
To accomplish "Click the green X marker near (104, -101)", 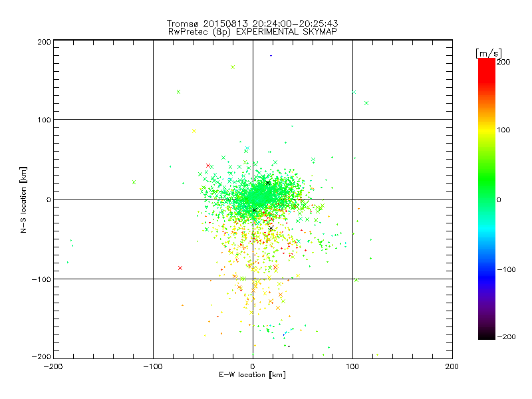I will point(356,280).
